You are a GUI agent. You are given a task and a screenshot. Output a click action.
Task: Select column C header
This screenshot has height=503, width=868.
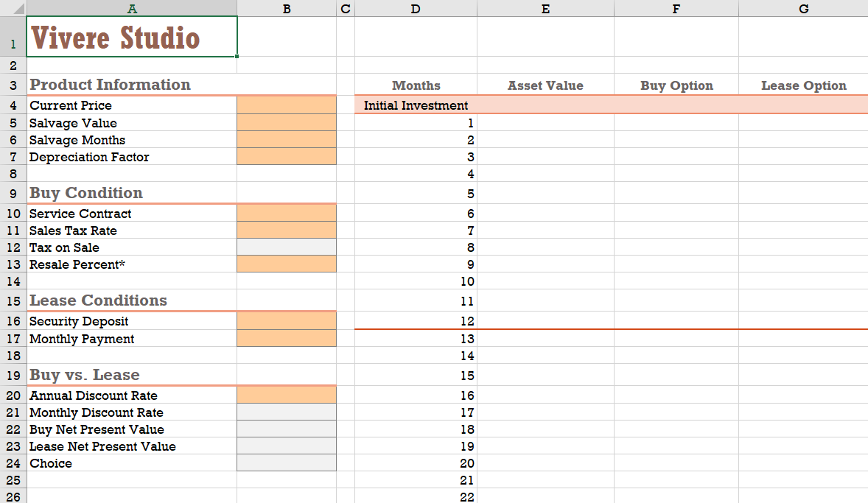346,8
